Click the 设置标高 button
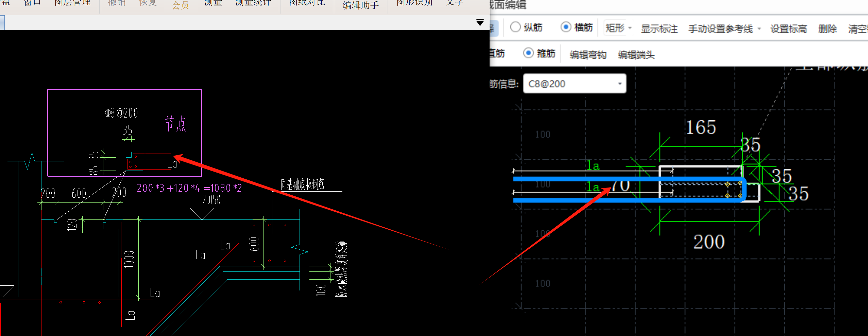The height and width of the screenshot is (336, 868). [x=788, y=29]
